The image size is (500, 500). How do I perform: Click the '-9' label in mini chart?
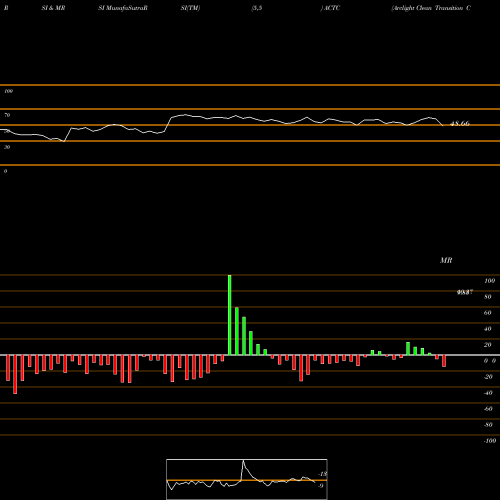320,486
